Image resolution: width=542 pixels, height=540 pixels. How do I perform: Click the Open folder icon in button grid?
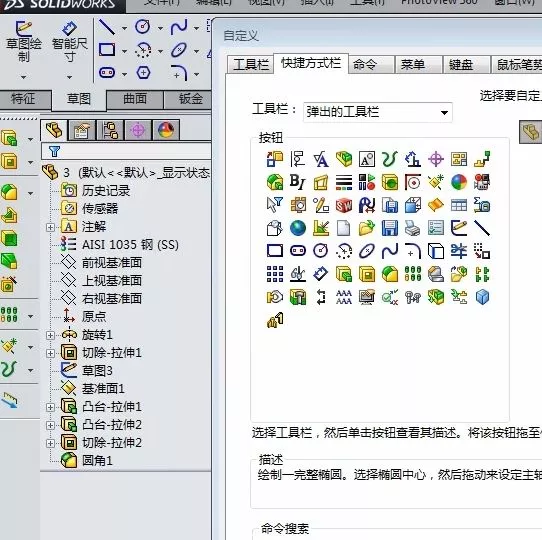(367, 228)
